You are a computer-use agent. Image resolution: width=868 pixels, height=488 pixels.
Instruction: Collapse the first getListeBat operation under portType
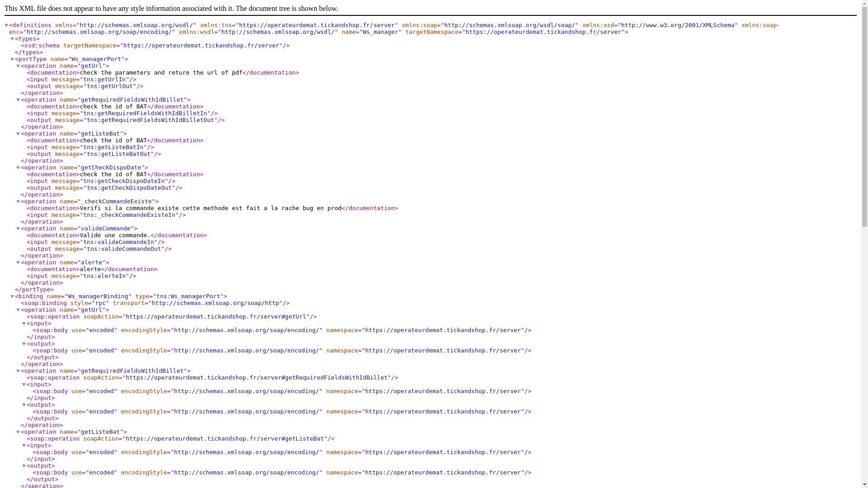tap(18, 134)
